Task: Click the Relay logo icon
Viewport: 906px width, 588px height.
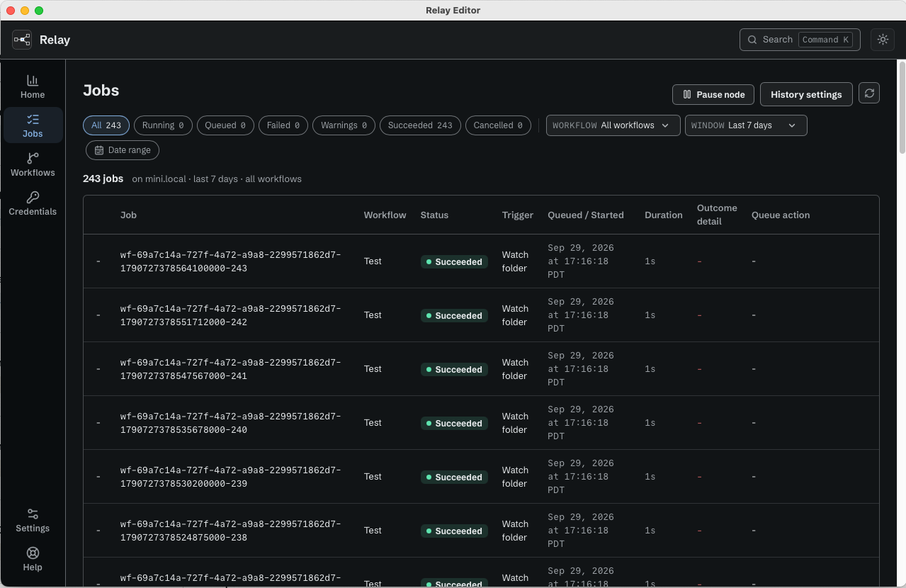Action: tap(22, 40)
